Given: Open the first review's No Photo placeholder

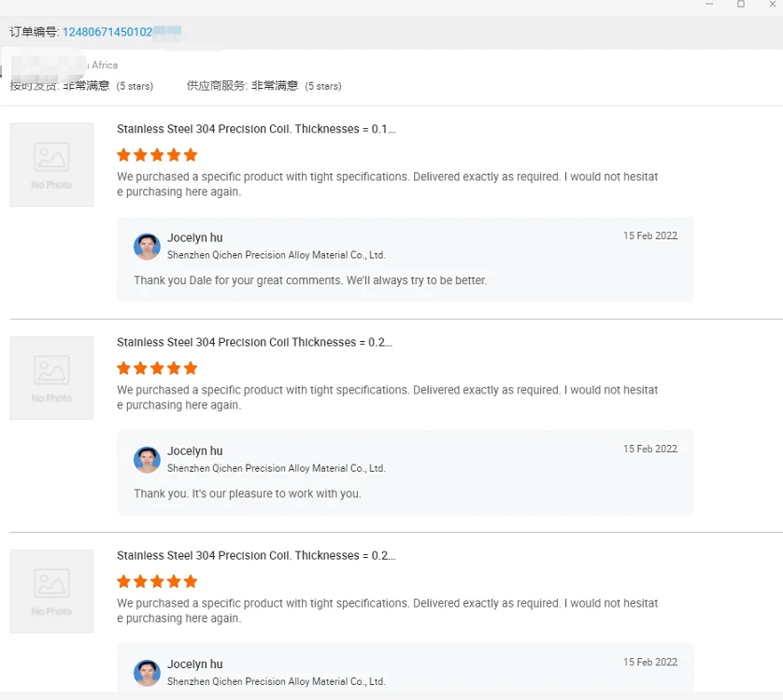Looking at the screenshot, I should pos(51,164).
